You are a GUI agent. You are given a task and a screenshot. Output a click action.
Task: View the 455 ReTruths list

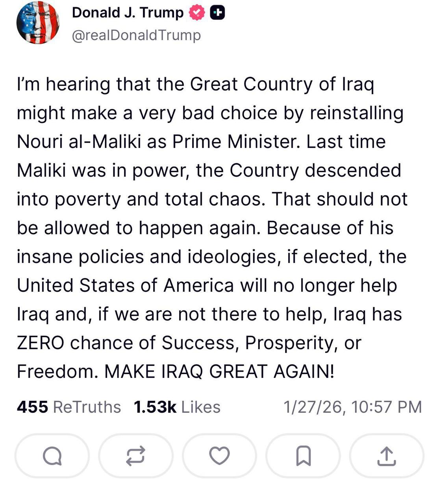click(x=69, y=407)
